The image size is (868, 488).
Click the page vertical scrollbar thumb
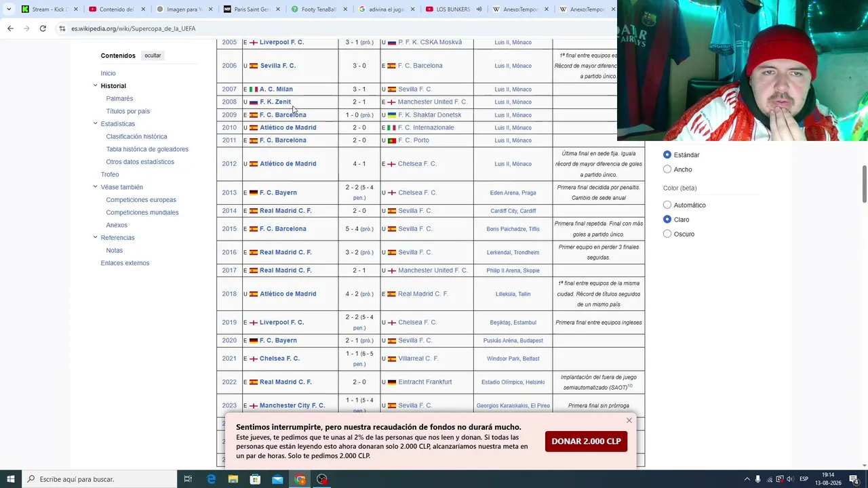click(x=865, y=183)
